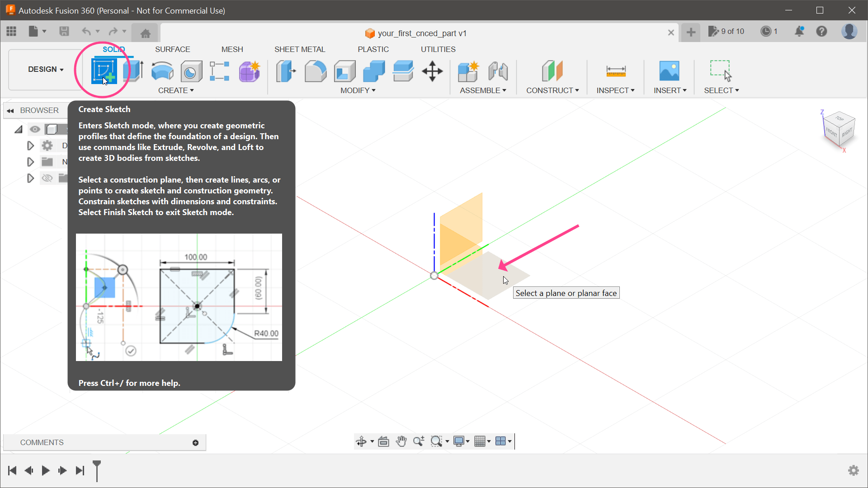Launch the Form tool with purple sphere icon

point(250,71)
